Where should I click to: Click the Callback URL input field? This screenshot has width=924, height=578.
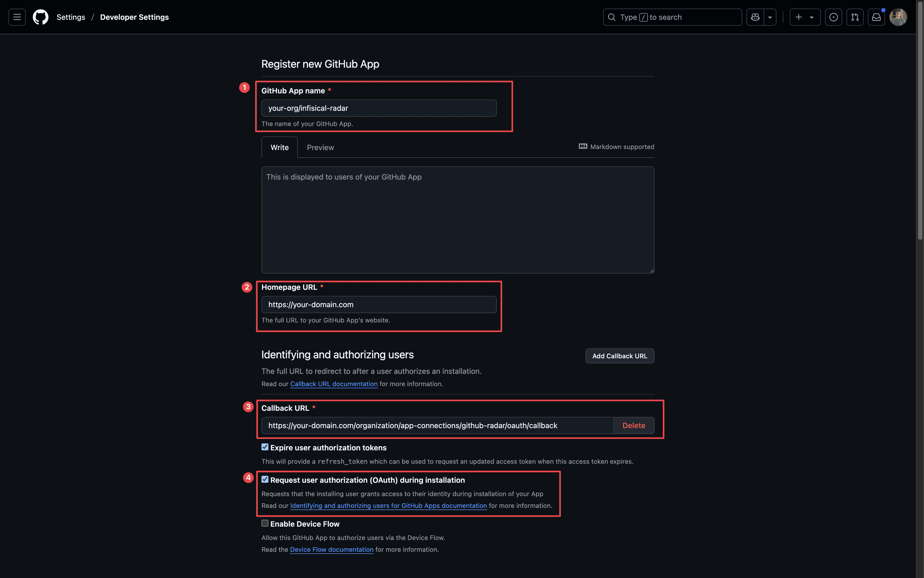(438, 425)
